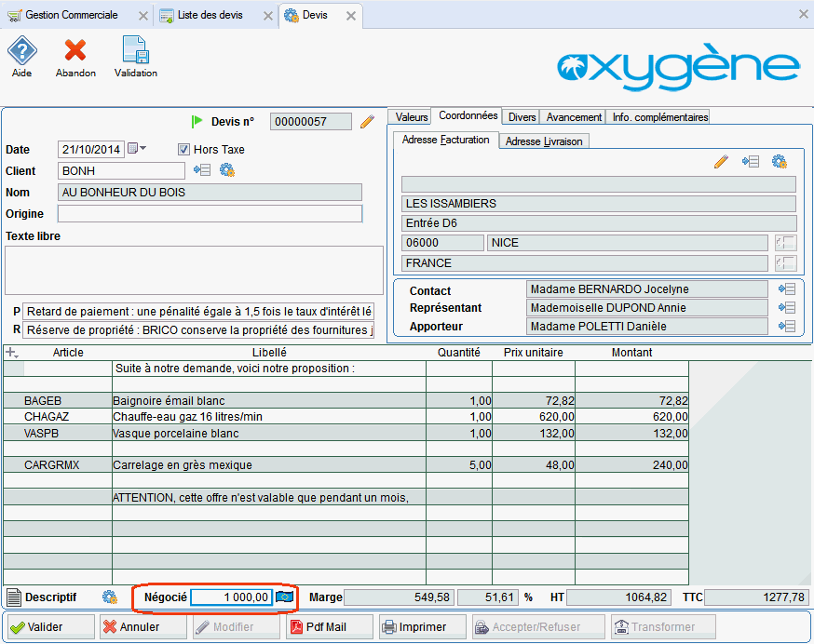Open the Date calendar dropdown
Image resolution: width=814 pixels, height=644 pixels.
point(137,149)
